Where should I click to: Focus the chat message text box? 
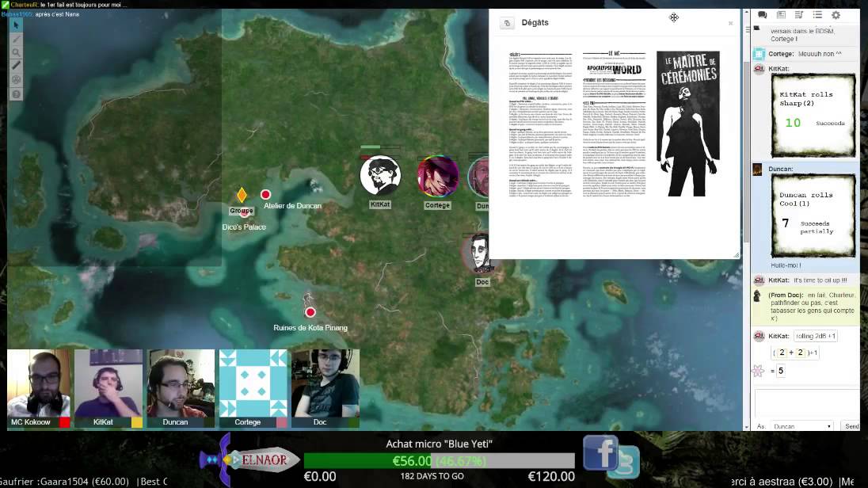click(806, 403)
